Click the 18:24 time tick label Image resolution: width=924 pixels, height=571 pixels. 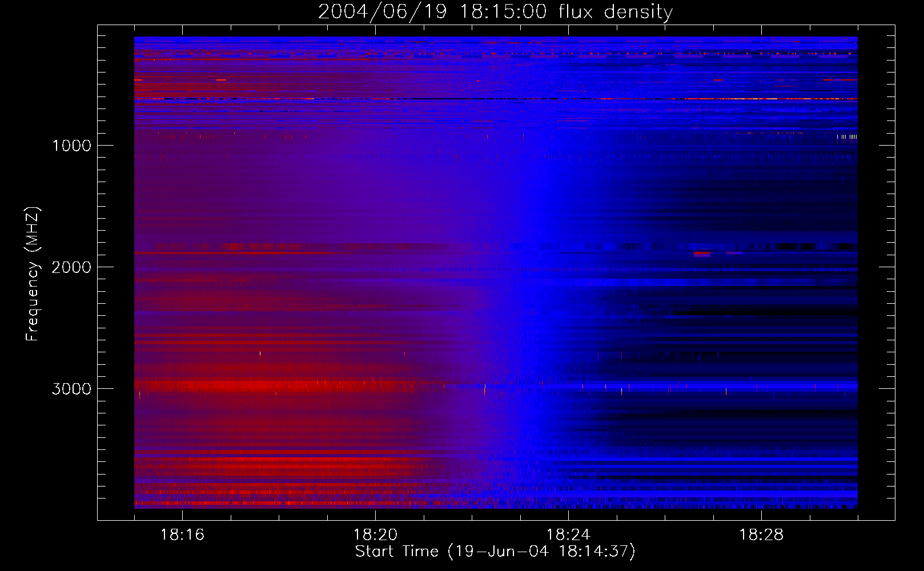(568, 535)
